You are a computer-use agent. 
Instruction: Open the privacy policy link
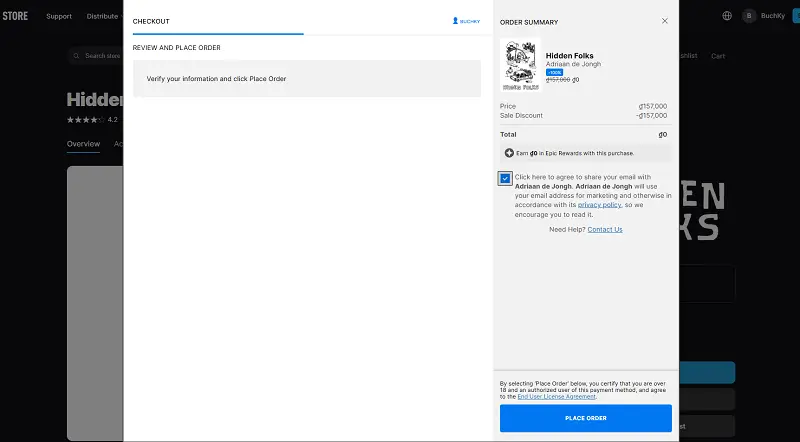click(x=599, y=205)
